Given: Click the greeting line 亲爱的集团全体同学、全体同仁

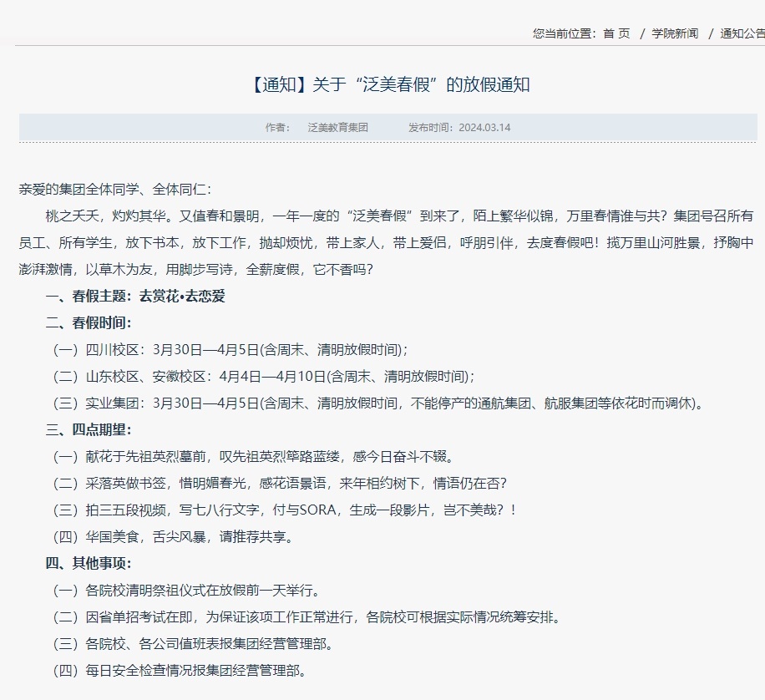Looking at the screenshot, I should coord(115,190).
